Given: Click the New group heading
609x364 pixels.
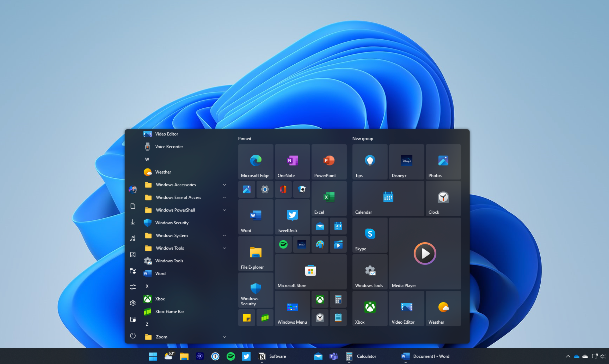Looking at the screenshot, I should [x=363, y=139].
